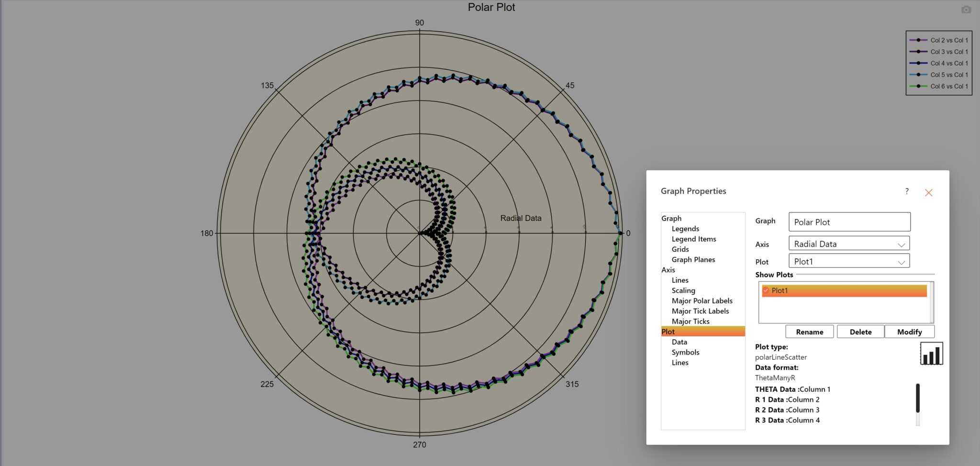Select Lines under Plot

pos(680,363)
